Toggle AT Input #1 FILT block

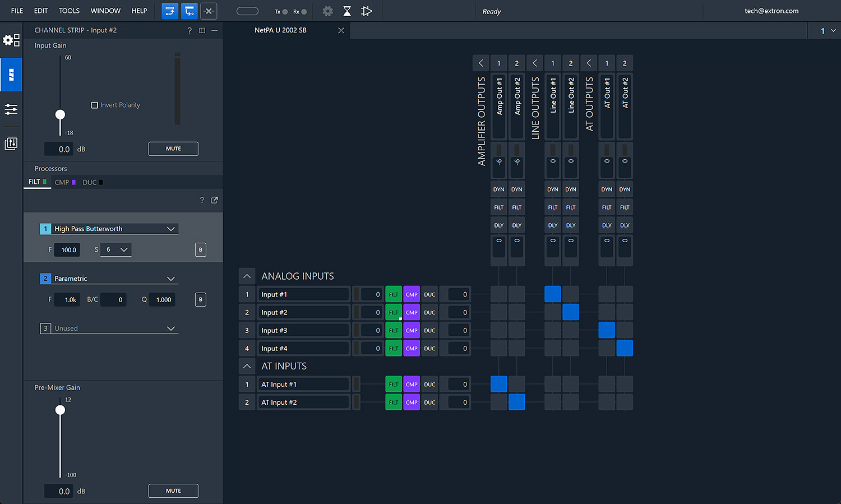click(x=394, y=384)
